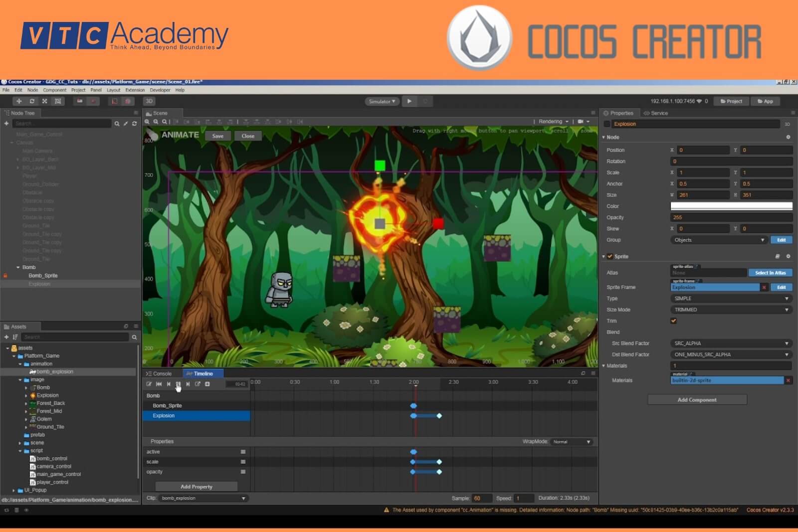Image resolution: width=798 pixels, height=532 pixels.
Task: Click the white Color swatch in Node properties
Action: 731,205
